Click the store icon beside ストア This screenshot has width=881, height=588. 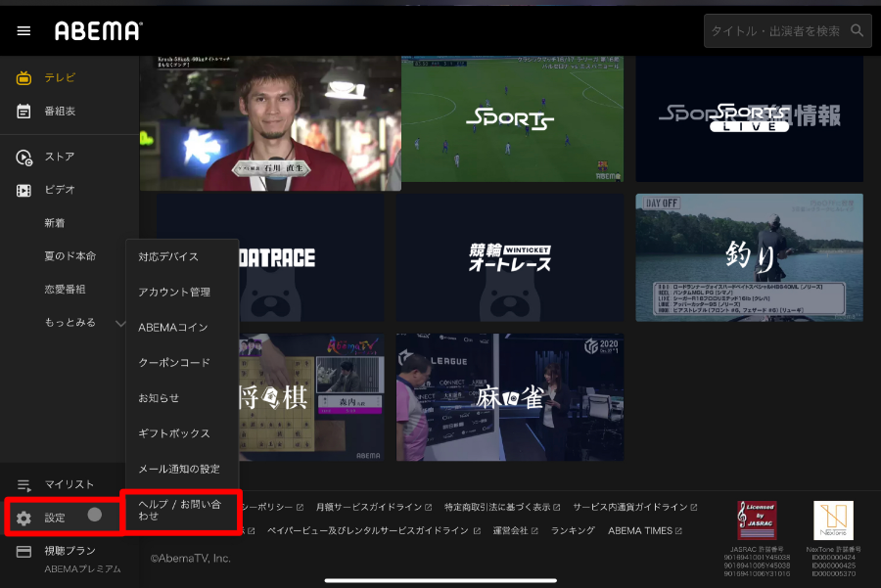23,158
